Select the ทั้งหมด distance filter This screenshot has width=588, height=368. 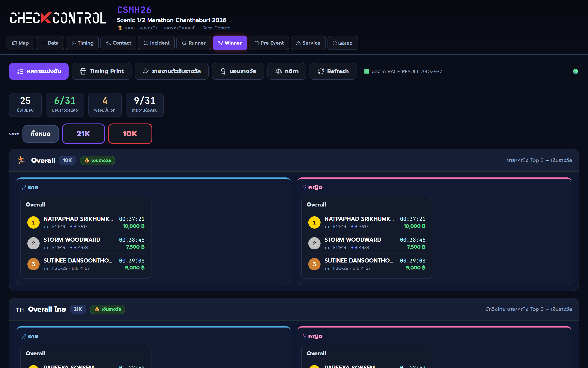[x=41, y=134]
